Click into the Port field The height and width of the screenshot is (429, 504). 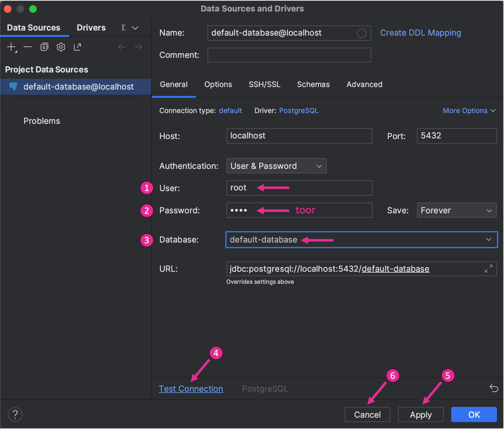point(457,136)
